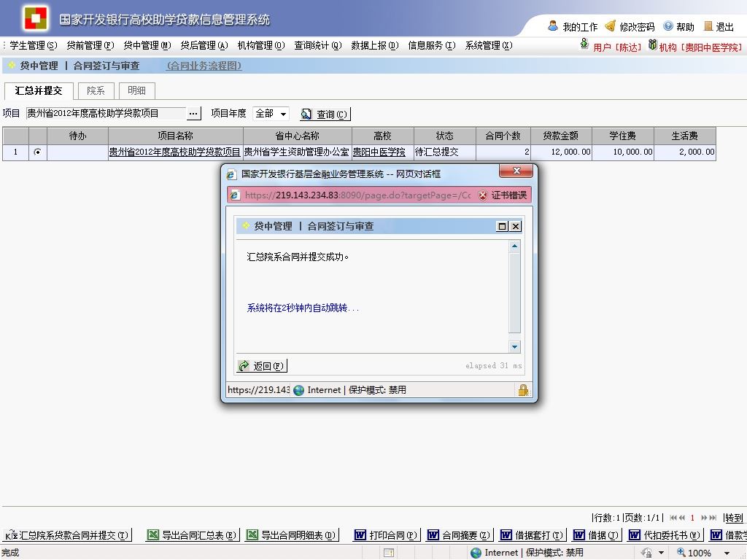Click the Word icon for 打印合同

coord(360,535)
